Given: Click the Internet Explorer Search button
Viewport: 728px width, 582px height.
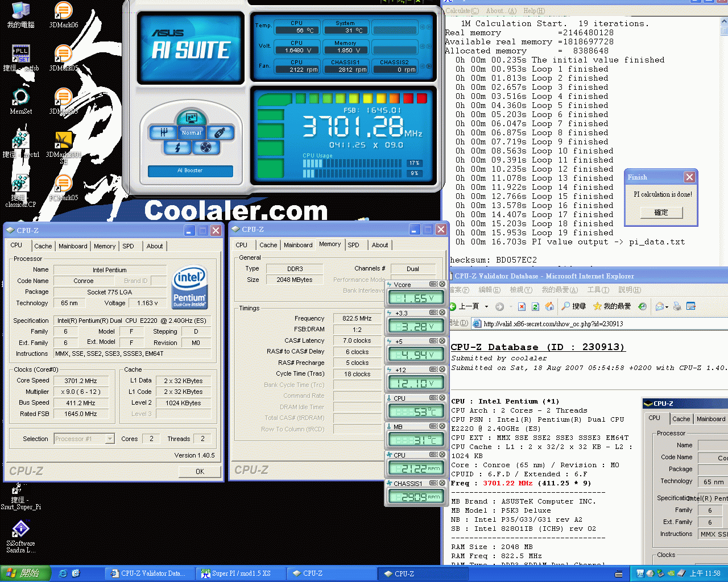Looking at the screenshot, I should pos(574,306).
